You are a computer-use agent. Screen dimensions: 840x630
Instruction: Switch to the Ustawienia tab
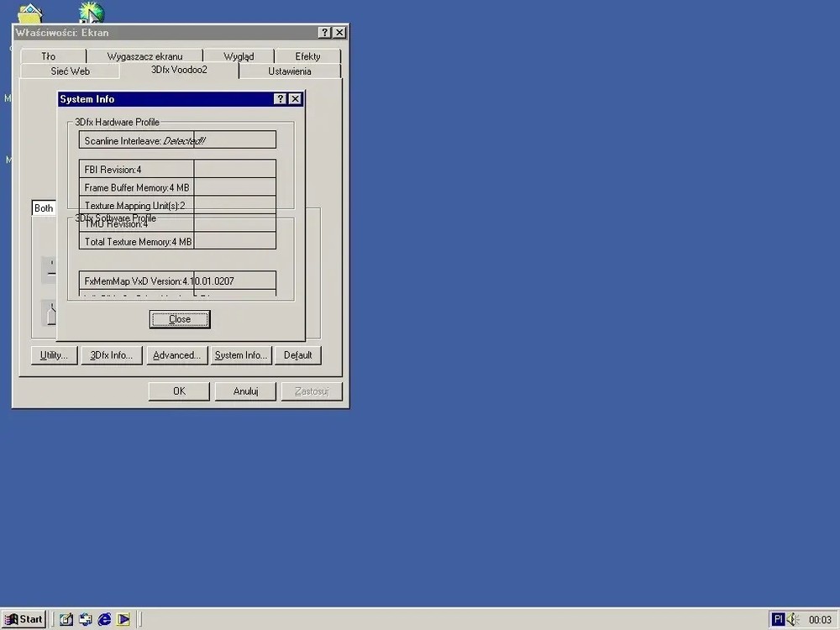[289, 71]
